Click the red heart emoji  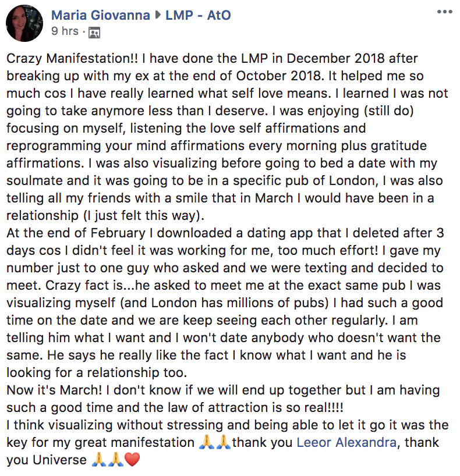(132, 460)
